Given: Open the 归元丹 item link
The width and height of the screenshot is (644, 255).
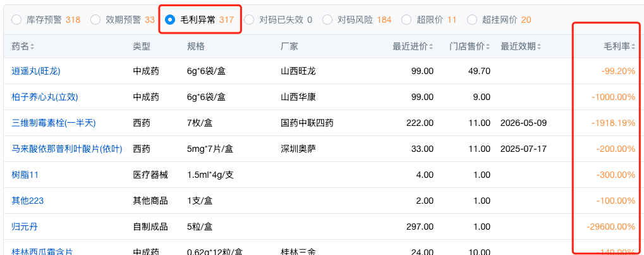Looking at the screenshot, I should [x=25, y=227].
